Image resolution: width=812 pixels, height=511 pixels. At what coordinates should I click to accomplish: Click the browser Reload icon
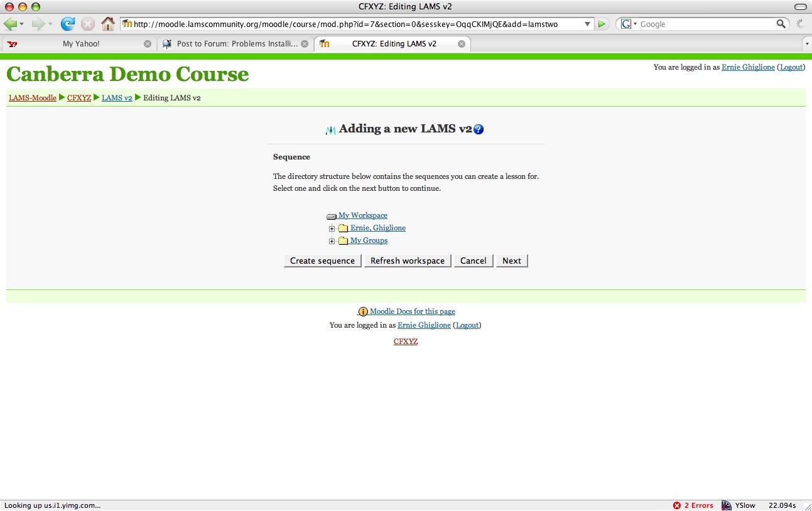point(67,24)
